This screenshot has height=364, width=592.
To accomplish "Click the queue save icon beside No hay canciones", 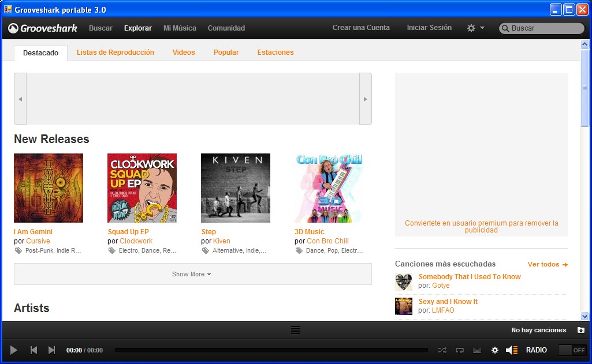I will click(580, 330).
